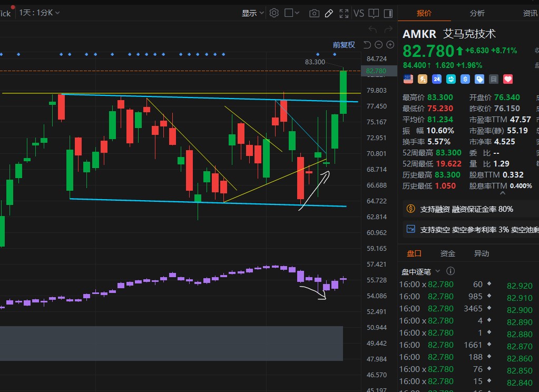Take a chart snapshot with camera icon
The image size is (539, 392).
click(314, 13)
